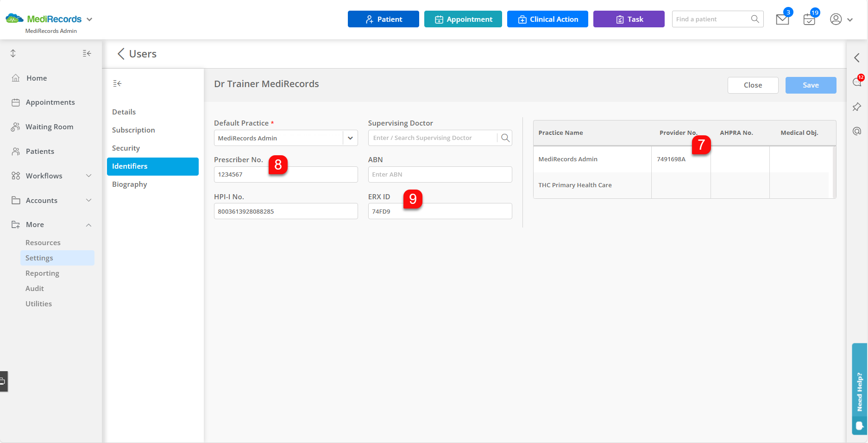
Task: Click the purple Task button
Action: click(x=629, y=19)
